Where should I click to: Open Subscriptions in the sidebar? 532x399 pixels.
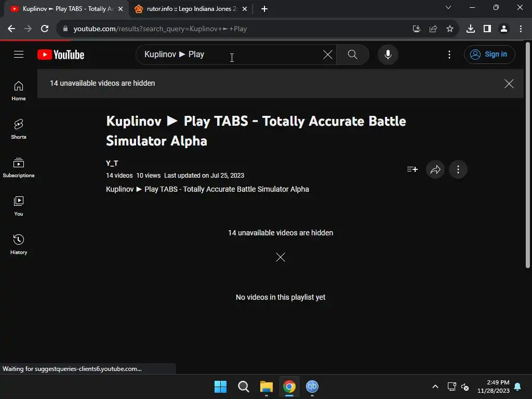coord(19,168)
